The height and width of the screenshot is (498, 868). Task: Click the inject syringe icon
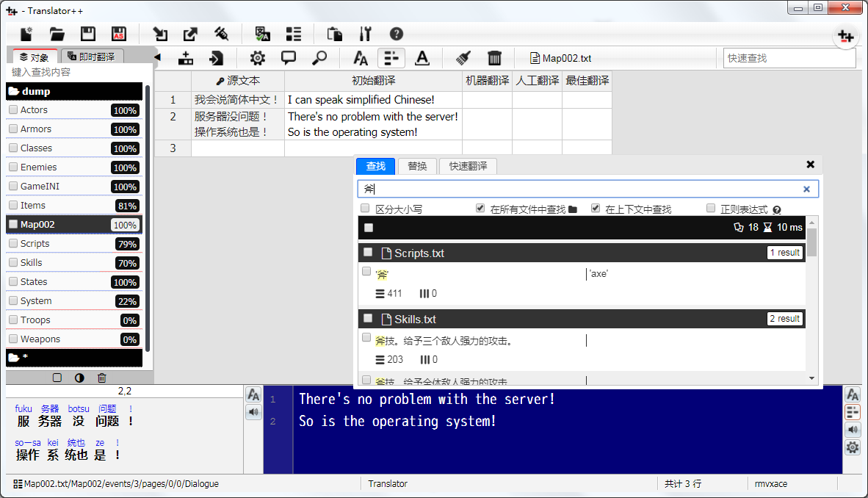[222, 35]
